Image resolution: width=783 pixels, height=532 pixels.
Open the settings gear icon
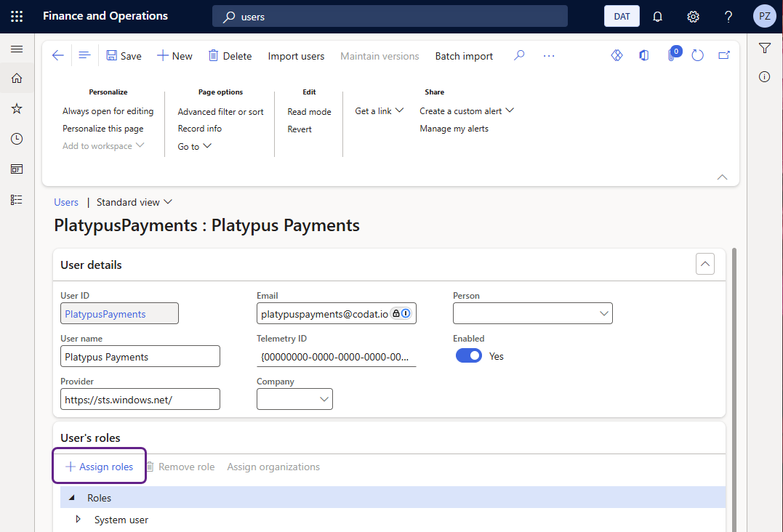[693, 17]
